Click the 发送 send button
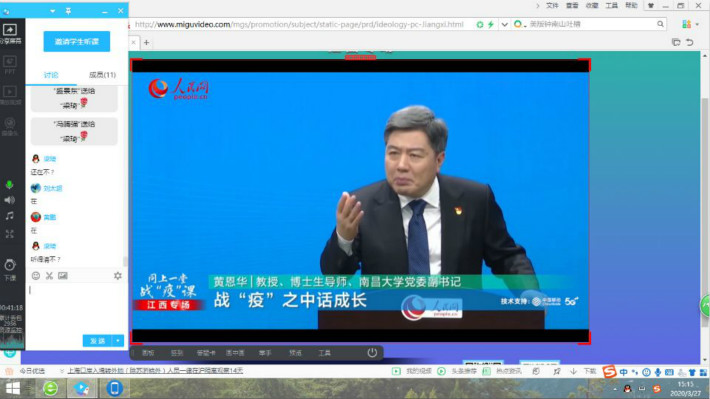Image resolution: width=710 pixels, height=399 pixels. tap(98, 341)
